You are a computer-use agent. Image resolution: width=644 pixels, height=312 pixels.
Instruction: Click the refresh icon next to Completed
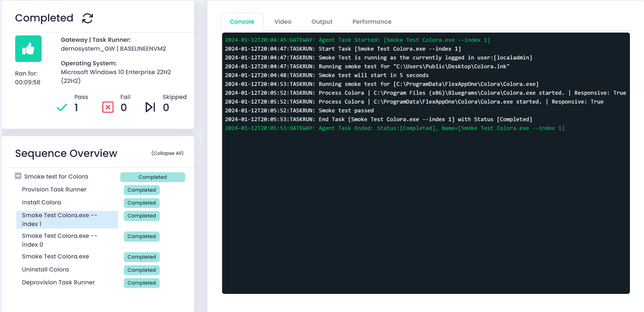[87, 18]
